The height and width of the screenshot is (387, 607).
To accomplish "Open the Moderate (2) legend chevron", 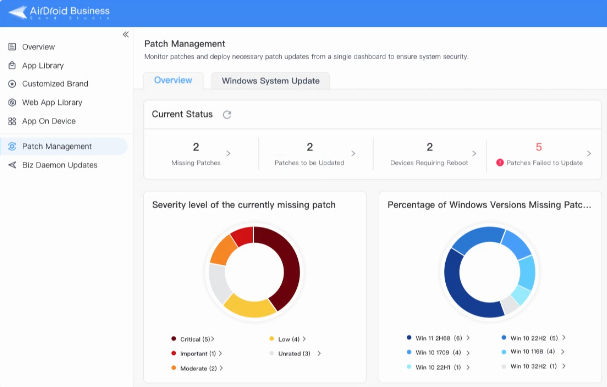I will tap(221, 368).
